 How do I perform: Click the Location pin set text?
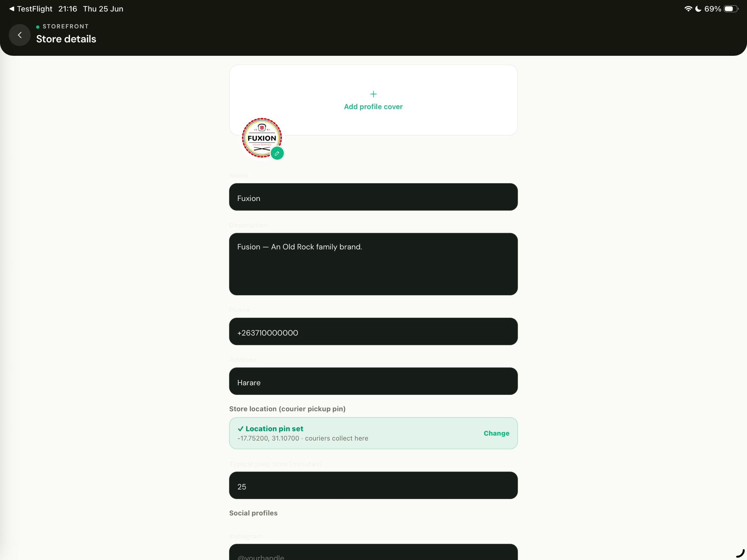[274, 428]
